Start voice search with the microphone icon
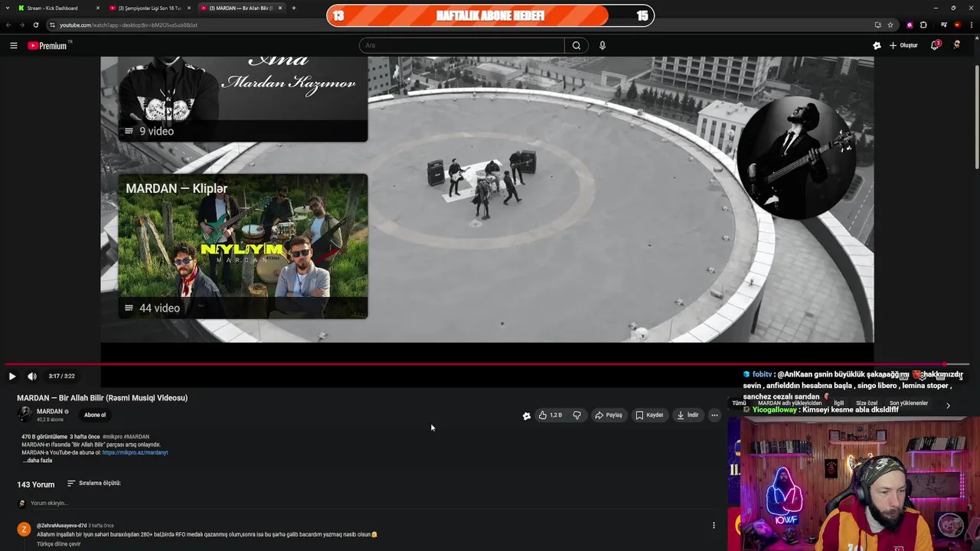The height and width of the screenshot is (551, 980). (x=603, y=46)
